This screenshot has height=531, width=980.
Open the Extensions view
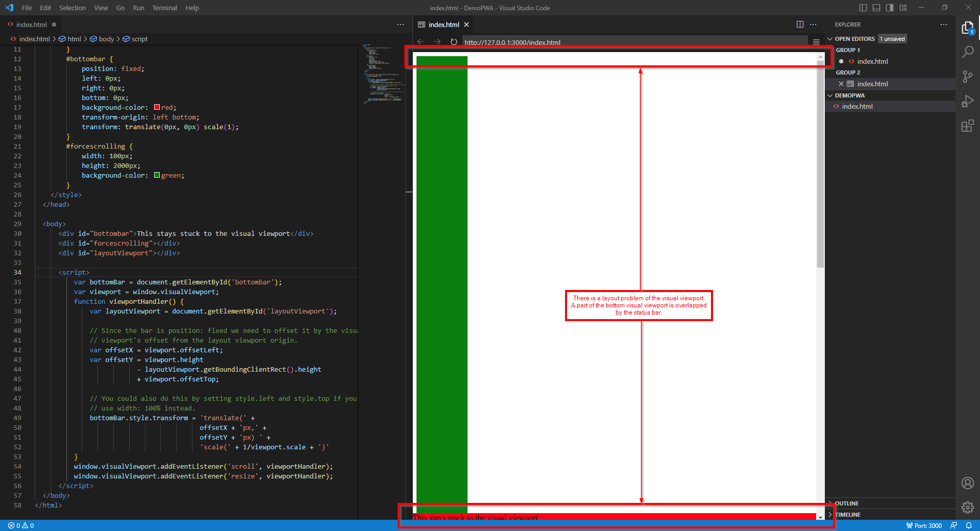(968, 126)
